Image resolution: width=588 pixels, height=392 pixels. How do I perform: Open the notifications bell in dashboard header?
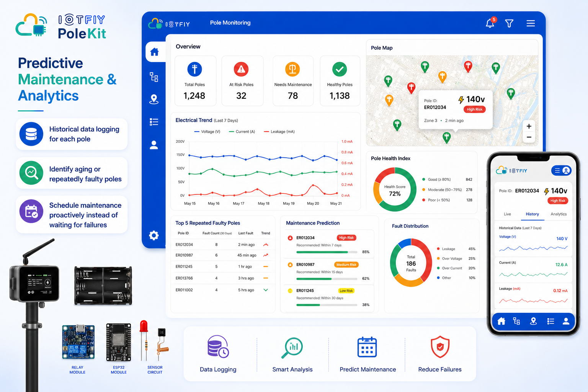pyautogui.click(x=490, y=23)
